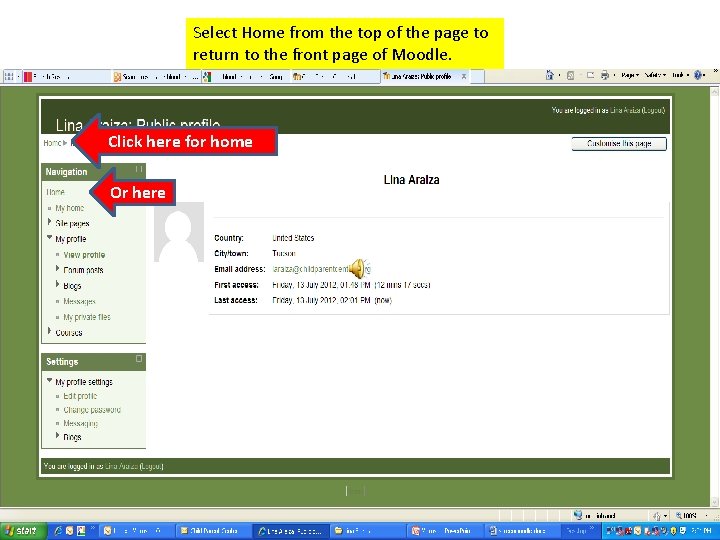Click the Internet zone icon in status bar
Image resolution: width=720 pixels, height=540 pixels.
578,515
